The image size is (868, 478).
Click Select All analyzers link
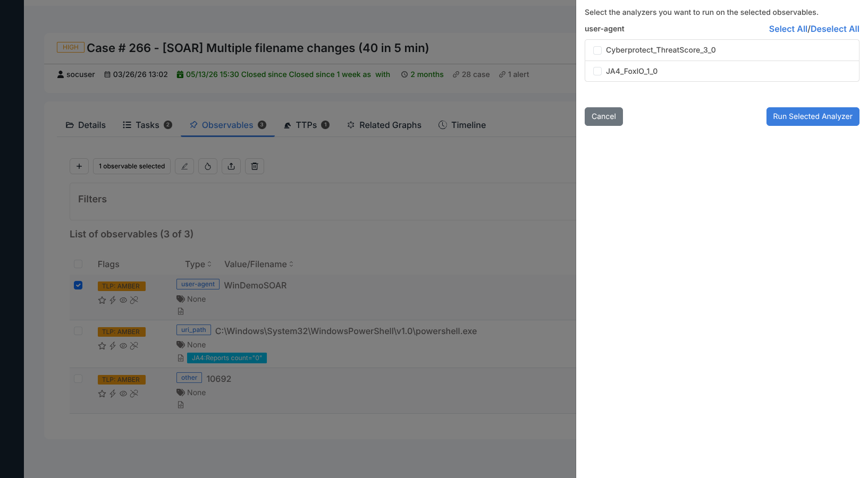tap(788, 29)
